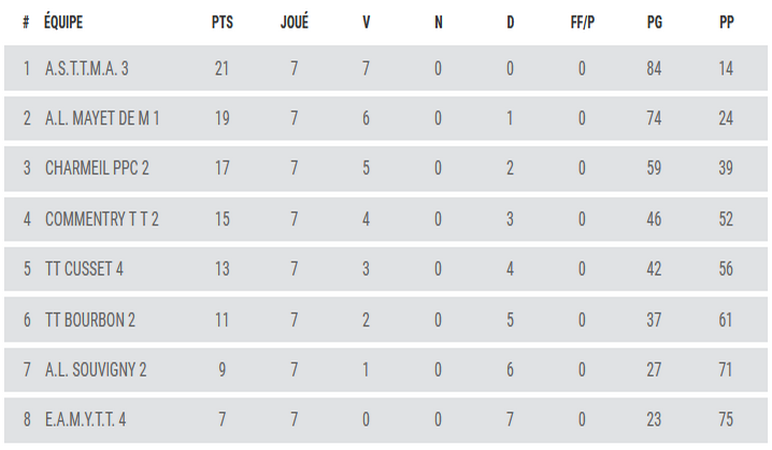Select the FF/P column header
Image resolution: width=772 pixels, height=450 pixels.
582,22
